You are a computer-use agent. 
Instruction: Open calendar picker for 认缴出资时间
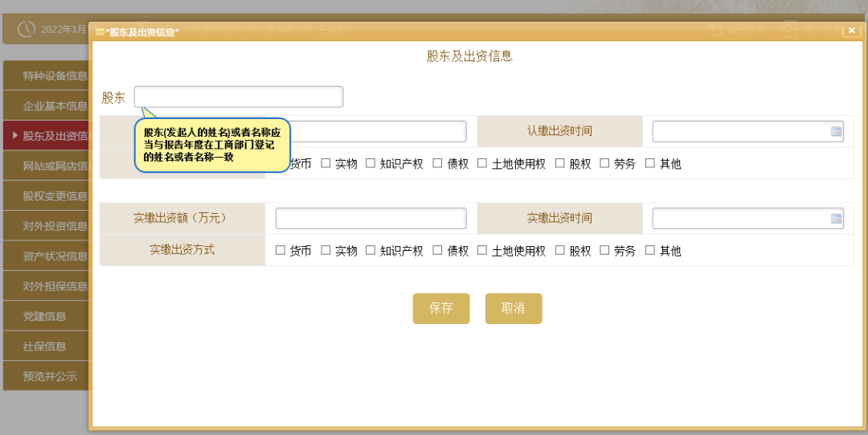click(836, 132)
